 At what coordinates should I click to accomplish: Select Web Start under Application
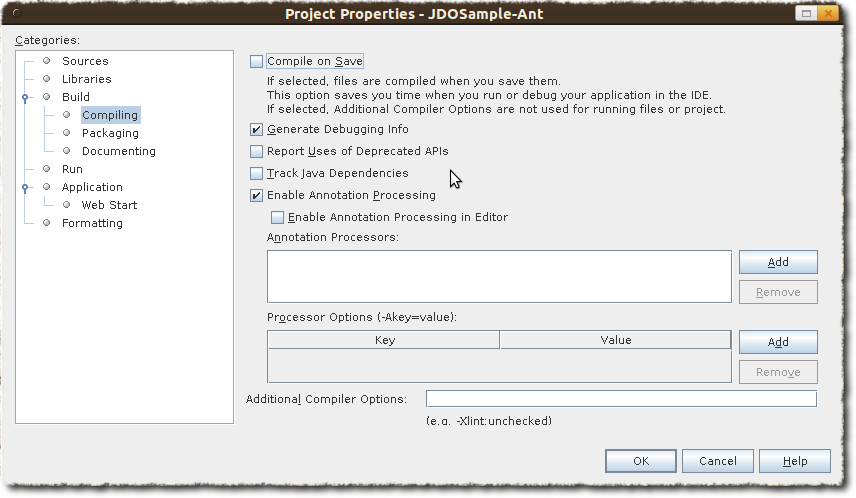(x=109, y=206)
